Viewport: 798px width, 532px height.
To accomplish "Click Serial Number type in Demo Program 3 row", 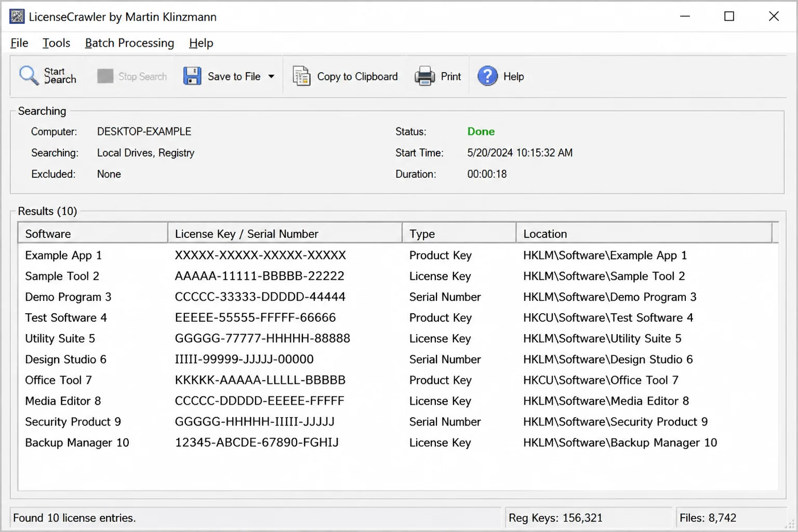I will pyautogui.click(x=445, y=297).
